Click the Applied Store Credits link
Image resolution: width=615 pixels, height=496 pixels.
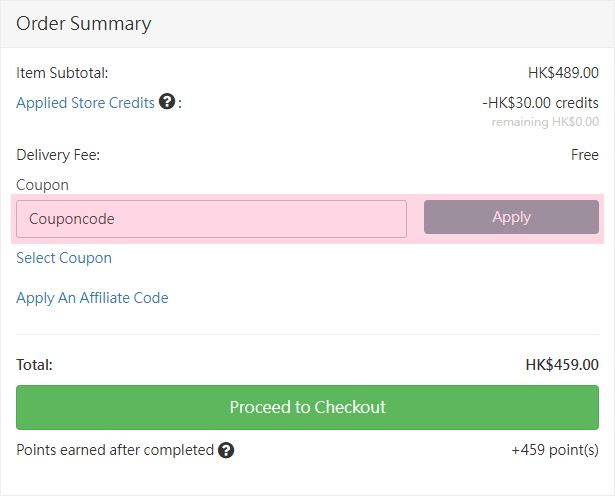point(85,103)
